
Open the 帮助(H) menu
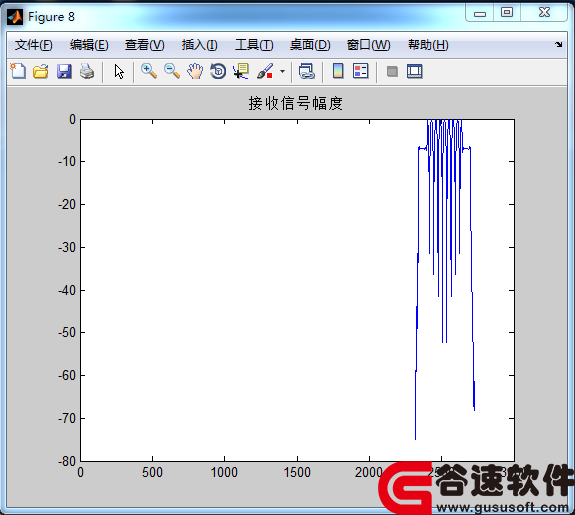pyautogui.click(x=428, y=45)
